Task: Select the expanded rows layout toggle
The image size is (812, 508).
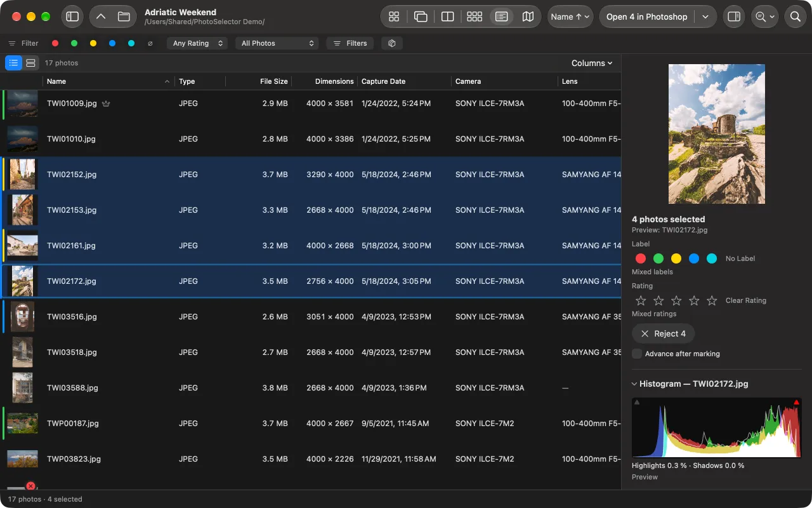Action: coord(30,63)
